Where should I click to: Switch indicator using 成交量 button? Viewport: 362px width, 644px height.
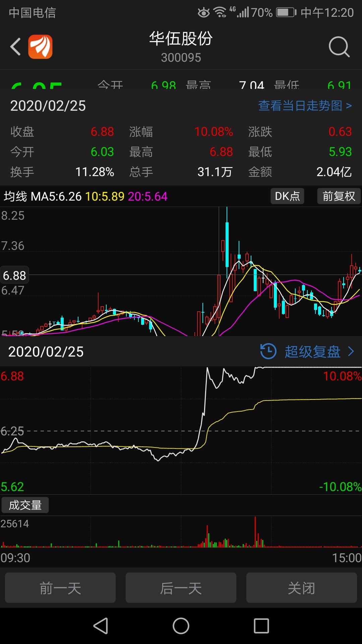click(x=25, y=505)
